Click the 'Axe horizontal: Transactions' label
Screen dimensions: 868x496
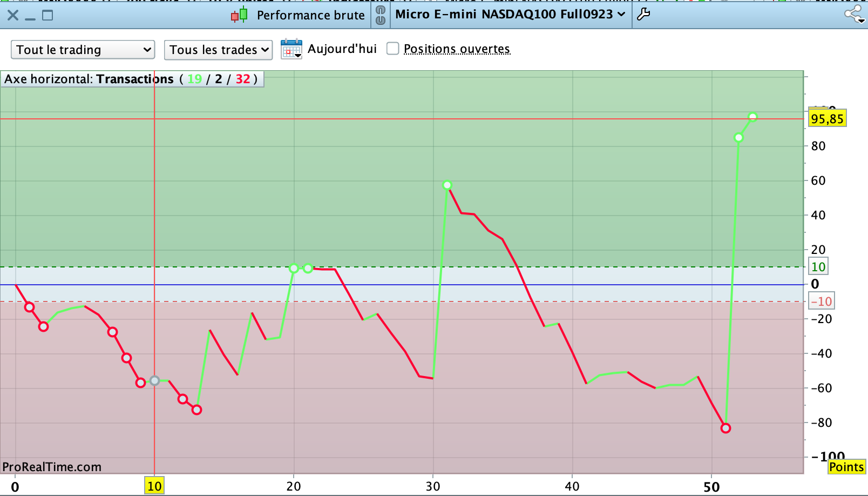(89, 79)
